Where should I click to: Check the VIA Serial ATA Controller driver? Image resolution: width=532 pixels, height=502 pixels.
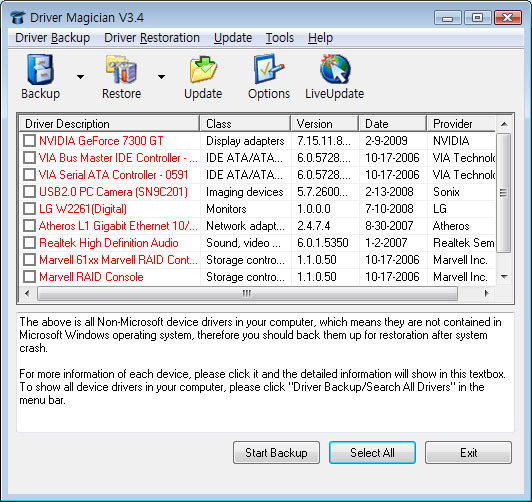point(30,174)
